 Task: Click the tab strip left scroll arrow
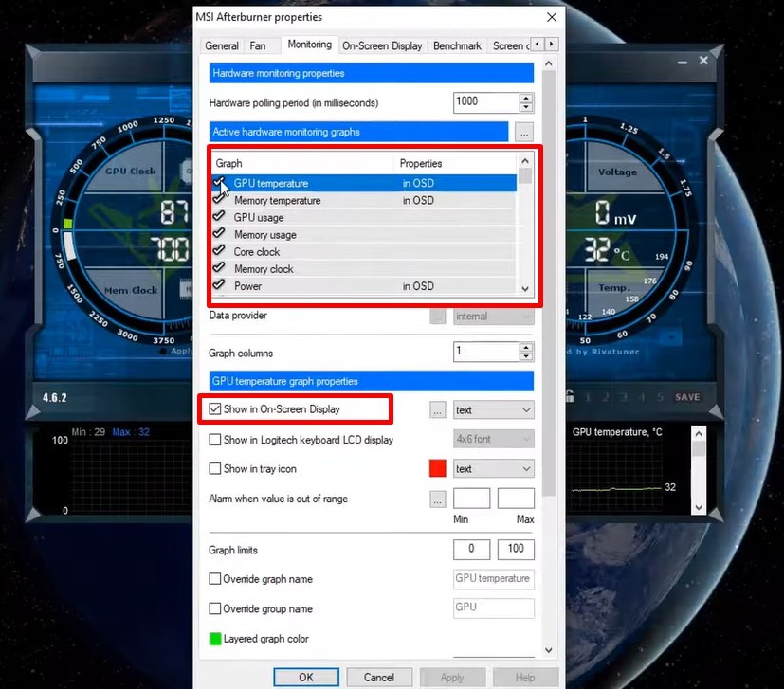538,44
